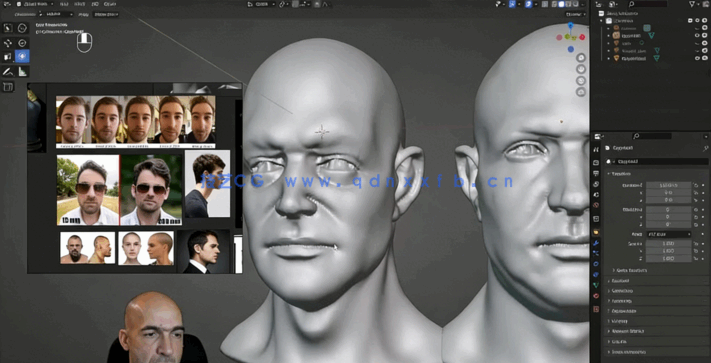Click the properties editor search field
711x363 pixels.
[652, 136]
